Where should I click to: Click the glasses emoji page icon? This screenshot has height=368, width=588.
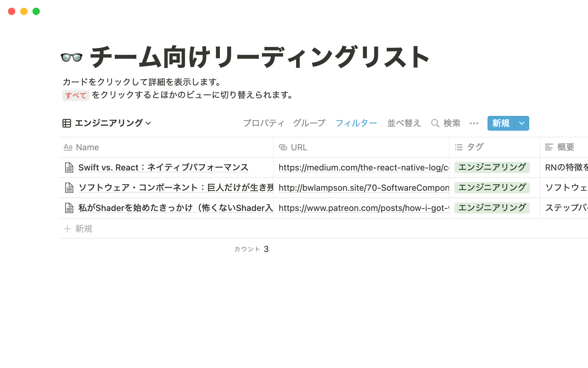(71, 57)
